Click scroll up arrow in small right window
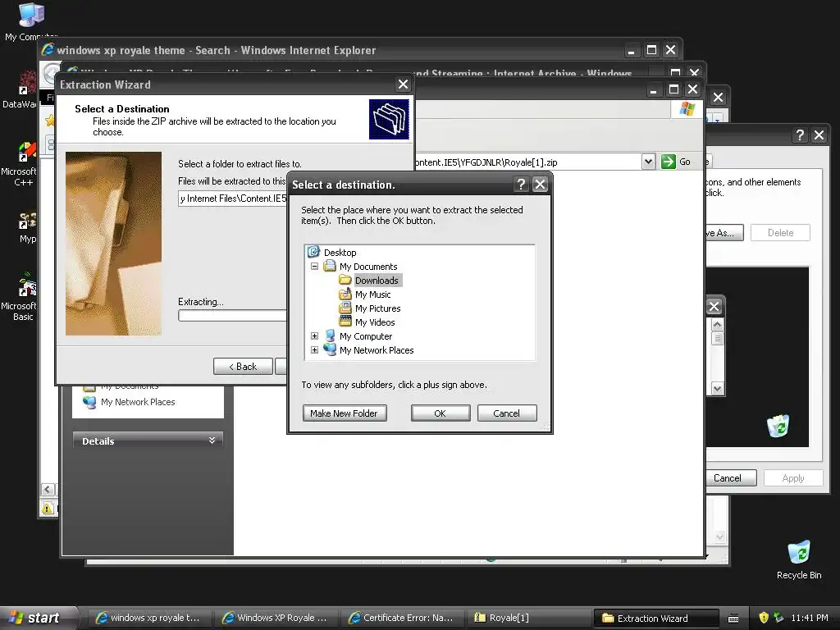This screenshot has width=840, height=630. click(x=717, y=325)
